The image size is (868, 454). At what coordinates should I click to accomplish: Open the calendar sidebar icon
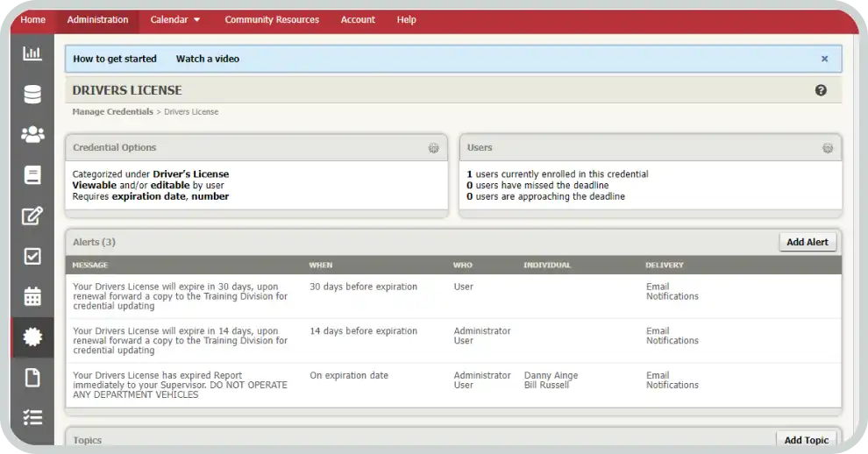(32, 296)
